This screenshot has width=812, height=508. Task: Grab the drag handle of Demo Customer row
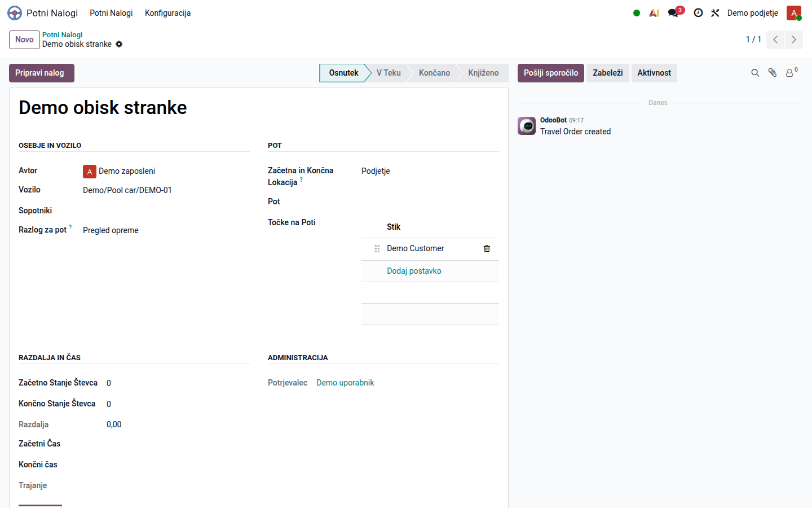click(377, 248)
